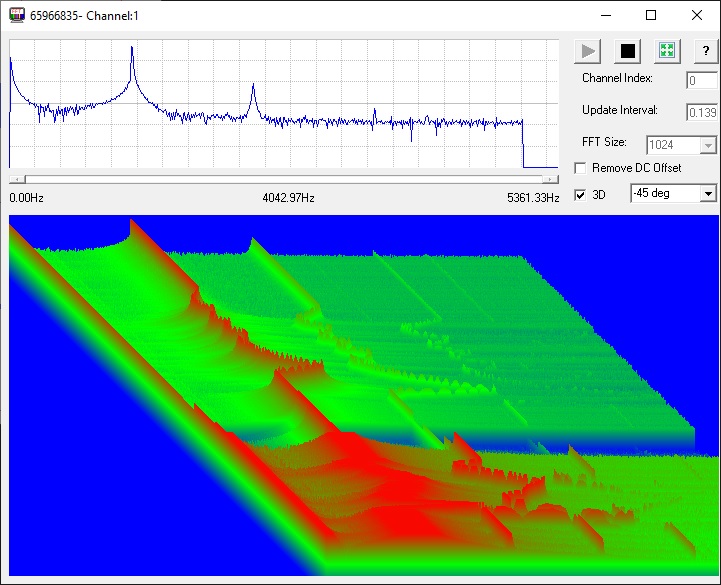Close the Channel:1 window
The image size is (721, 585).
[x=697, y=15]
